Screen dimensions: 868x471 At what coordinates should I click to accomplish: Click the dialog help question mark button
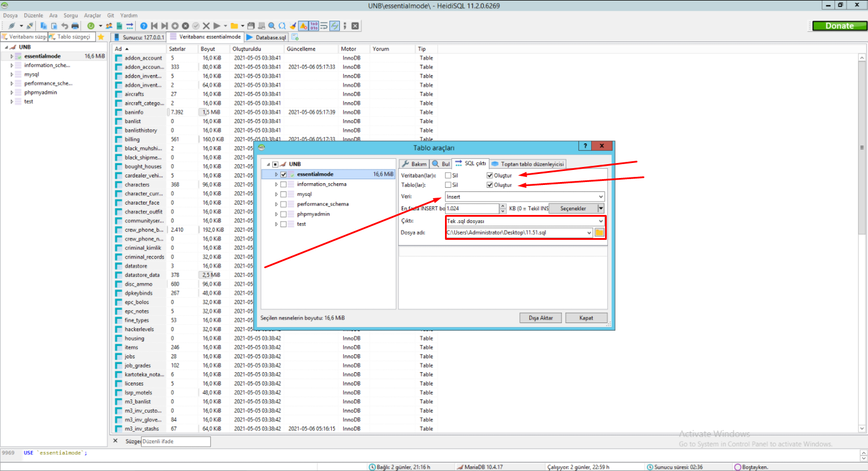[x=585, y=146]
